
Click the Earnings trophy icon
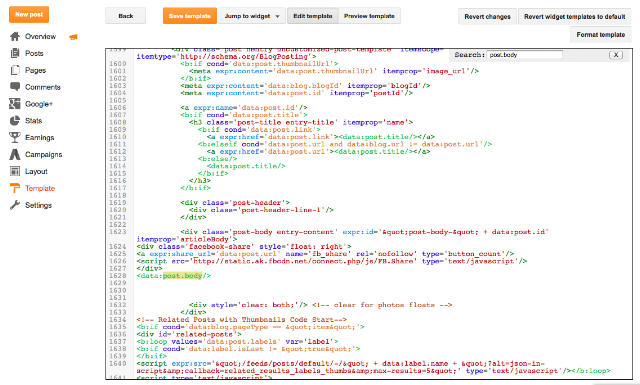coord(15,137)
